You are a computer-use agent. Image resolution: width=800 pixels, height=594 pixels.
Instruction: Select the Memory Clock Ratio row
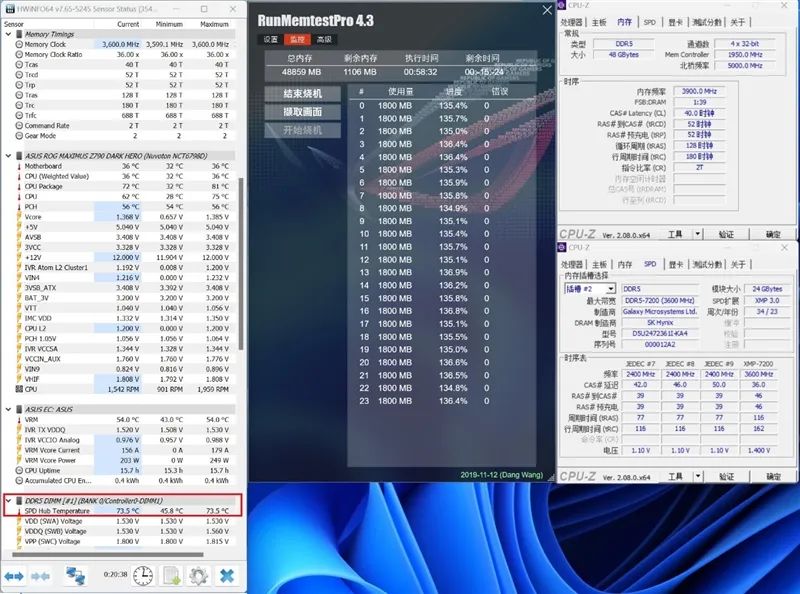122,55
